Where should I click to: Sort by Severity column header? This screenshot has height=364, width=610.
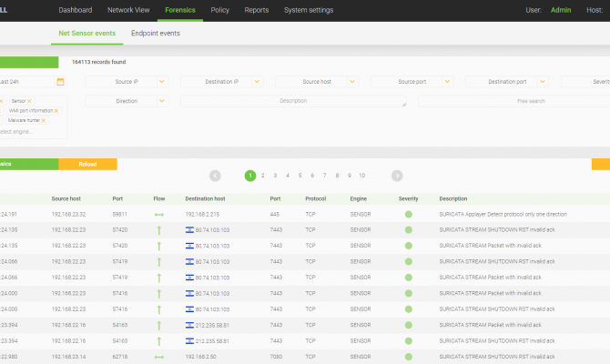tap(408, 198)
